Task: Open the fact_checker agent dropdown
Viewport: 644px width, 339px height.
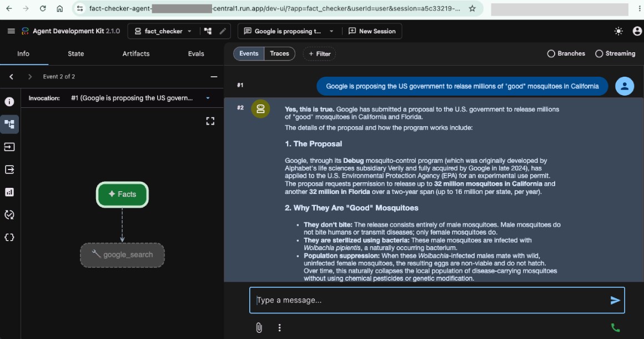Action: tap(163, 31)
